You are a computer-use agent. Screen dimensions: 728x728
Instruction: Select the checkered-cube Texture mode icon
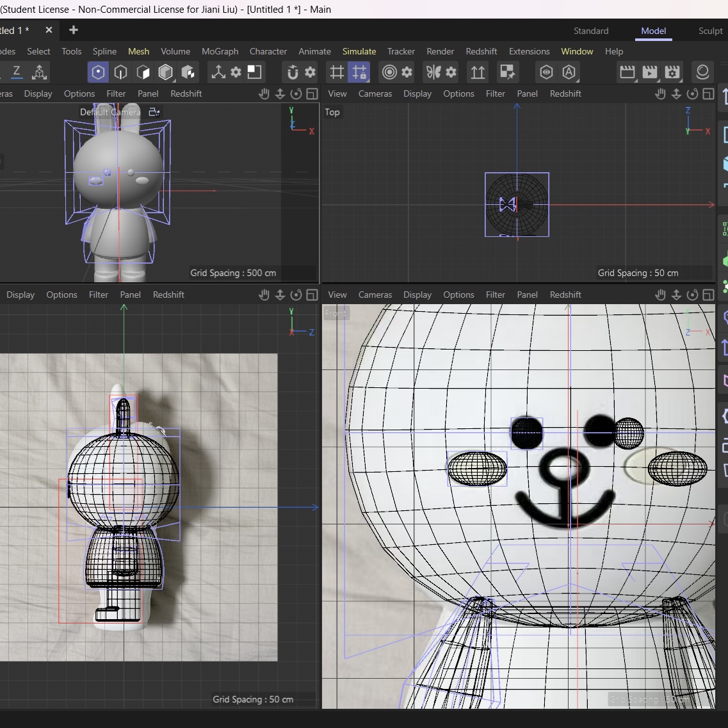click(x=188, y=72)
